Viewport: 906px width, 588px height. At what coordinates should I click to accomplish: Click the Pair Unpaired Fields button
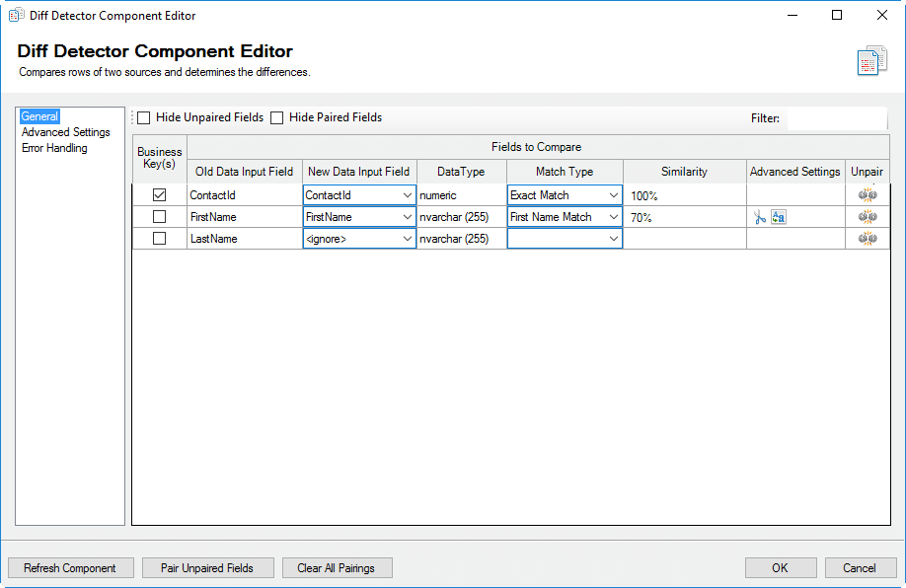pos(207,567)
